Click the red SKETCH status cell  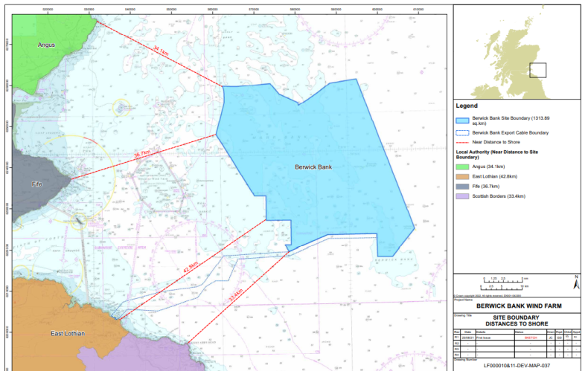click(x=531, y=337)
